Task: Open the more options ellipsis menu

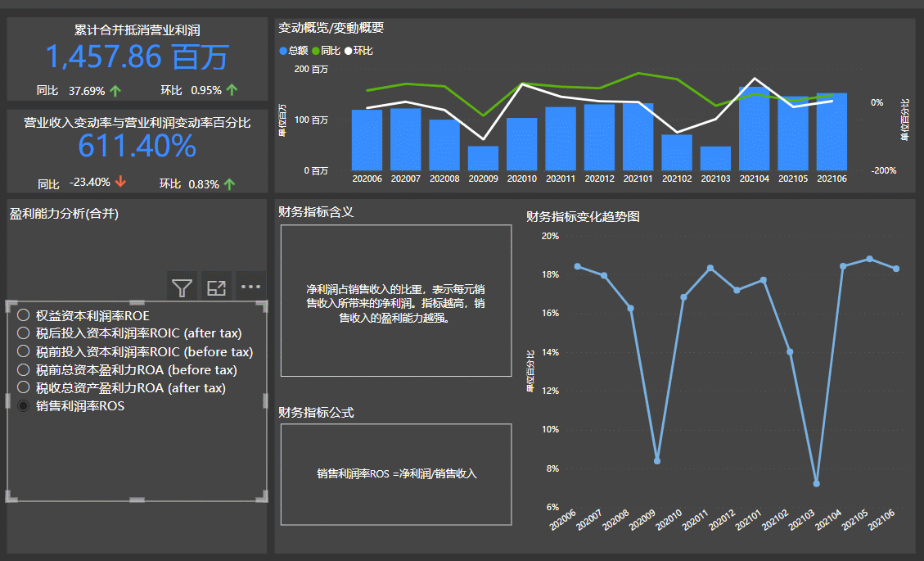Action: (x=250, y=287)
